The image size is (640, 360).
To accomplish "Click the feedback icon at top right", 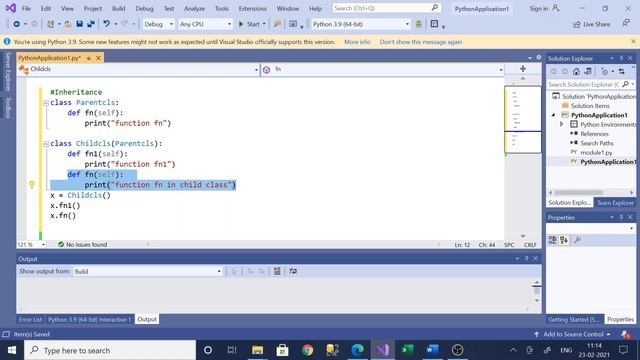I will coord(626,24).
